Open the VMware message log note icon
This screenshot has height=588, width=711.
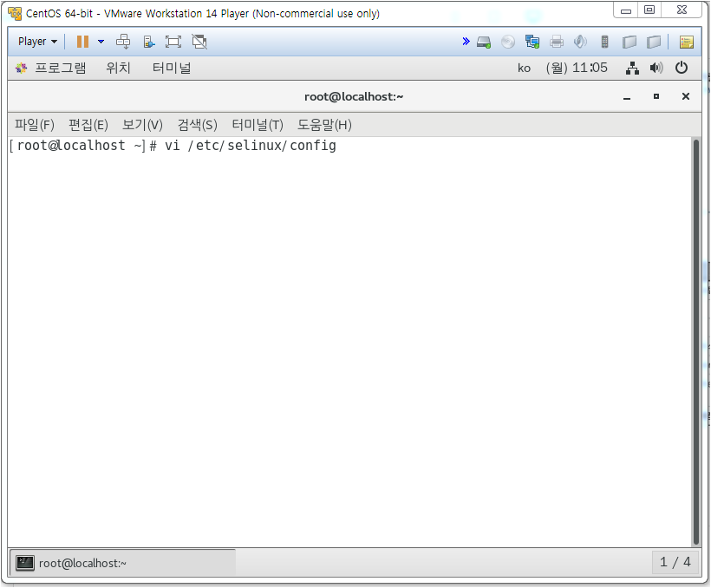686,42
